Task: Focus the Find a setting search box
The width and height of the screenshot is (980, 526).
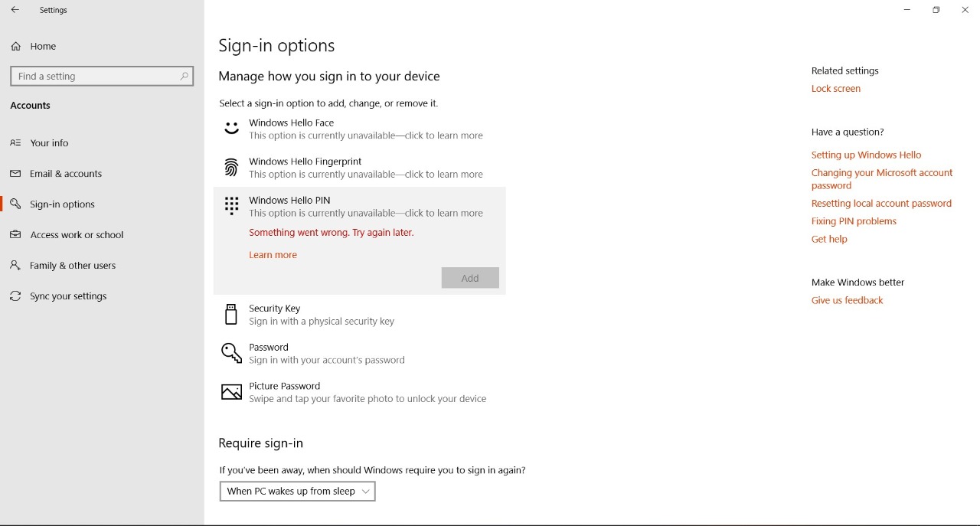Action: 102,76
